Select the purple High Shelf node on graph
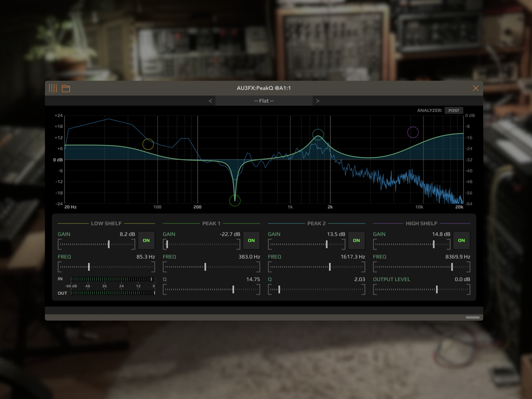 click(x=413, y=132)
